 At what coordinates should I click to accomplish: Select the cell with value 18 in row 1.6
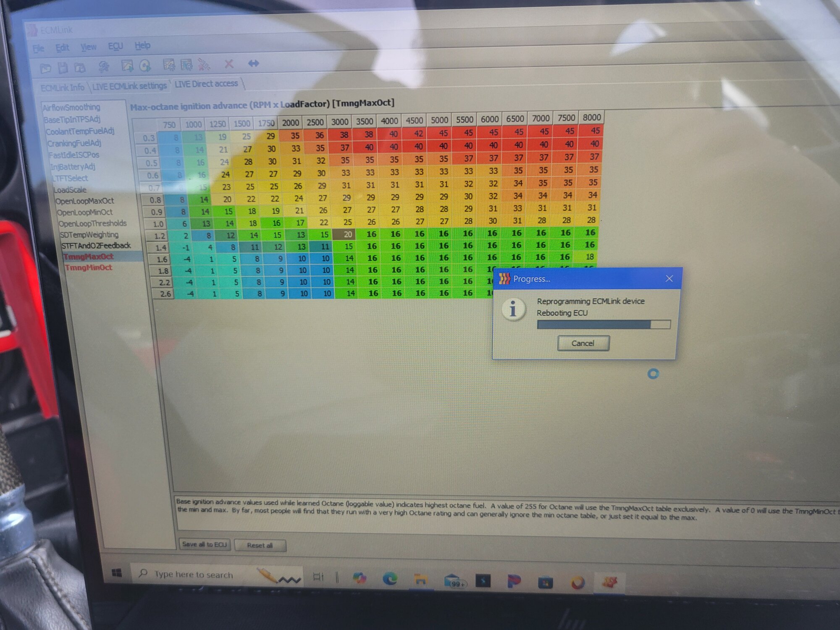(x=585, y=256)
